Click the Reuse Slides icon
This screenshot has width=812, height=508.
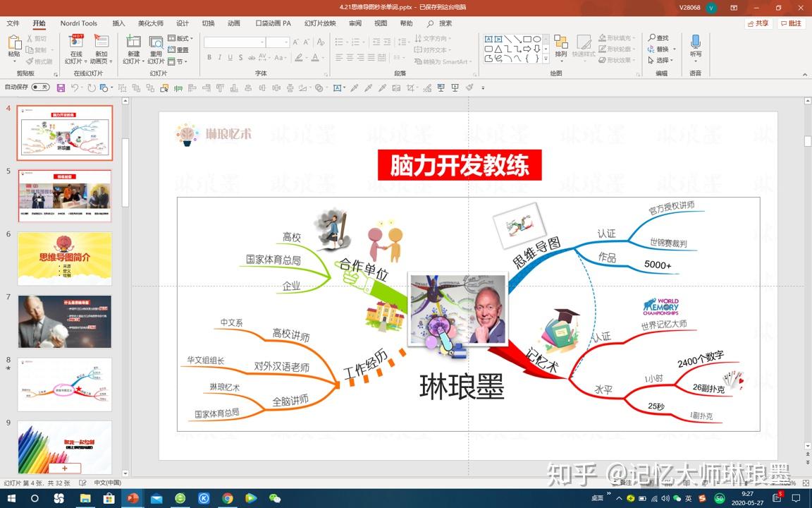pos(156,42)
